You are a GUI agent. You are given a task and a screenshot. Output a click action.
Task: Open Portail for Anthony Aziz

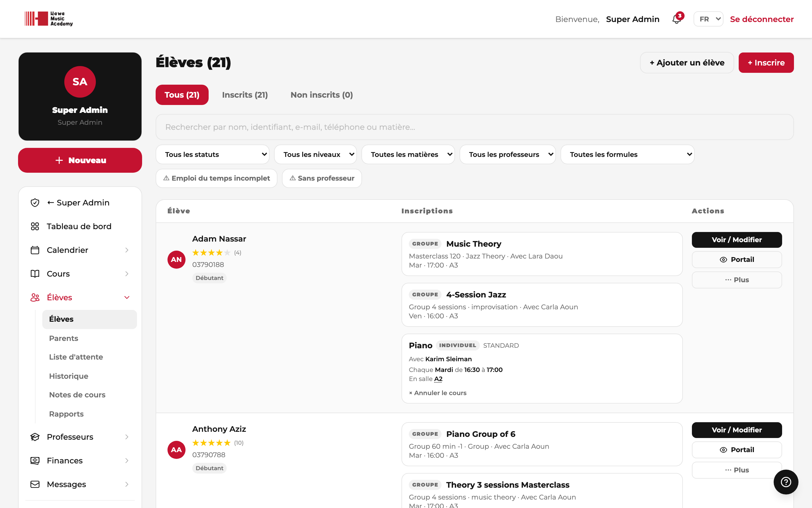pos(736,450)
